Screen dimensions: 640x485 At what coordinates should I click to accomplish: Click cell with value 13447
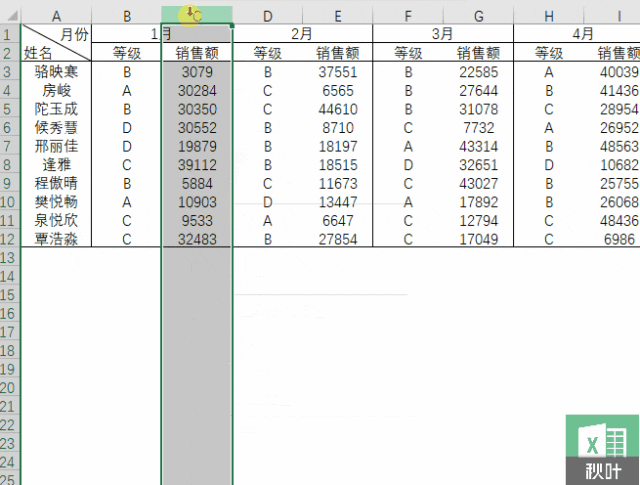click(338, 202)
